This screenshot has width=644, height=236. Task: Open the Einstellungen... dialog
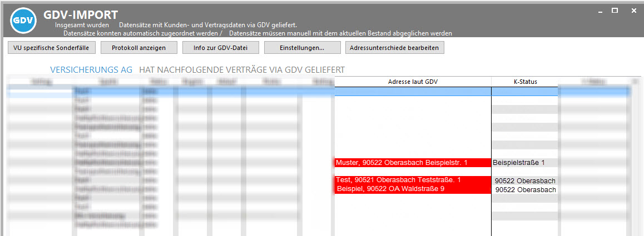[302, 48]
